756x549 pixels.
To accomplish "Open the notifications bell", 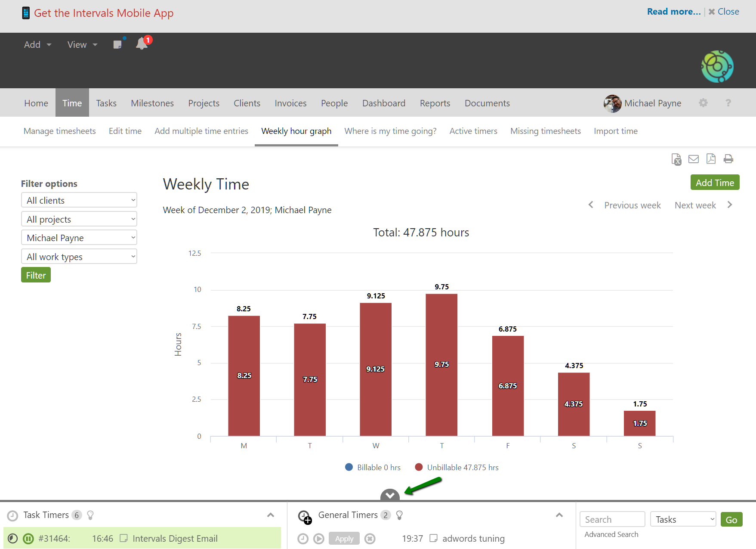I will 142,44.
